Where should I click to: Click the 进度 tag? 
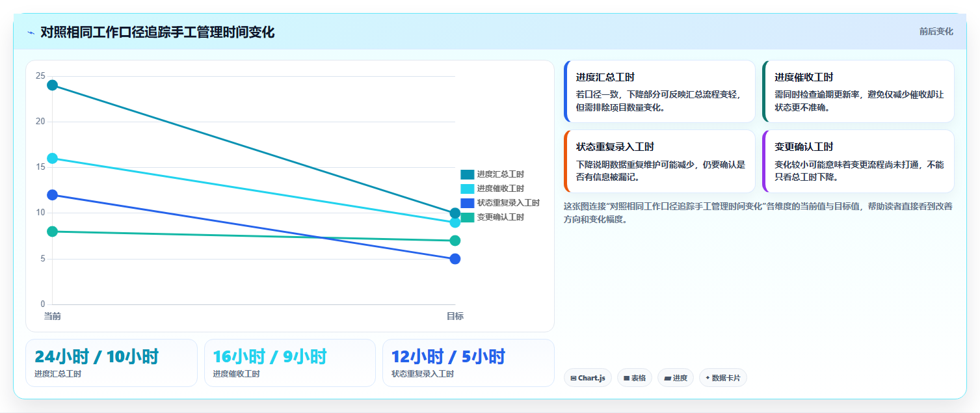[x=676, y=378]
